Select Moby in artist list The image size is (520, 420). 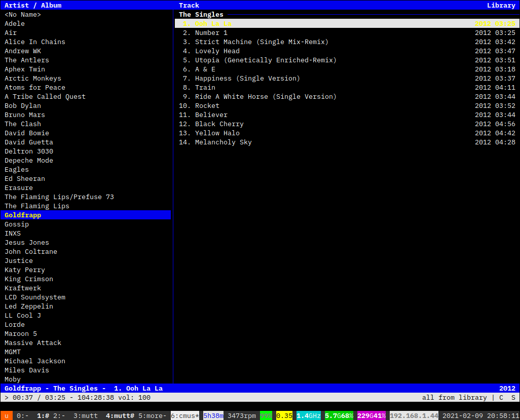86,379
